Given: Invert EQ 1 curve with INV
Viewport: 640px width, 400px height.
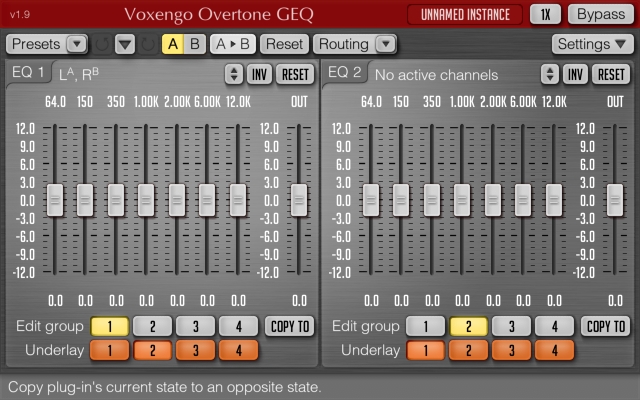Looking at the screenshot, I should (259, 74).
